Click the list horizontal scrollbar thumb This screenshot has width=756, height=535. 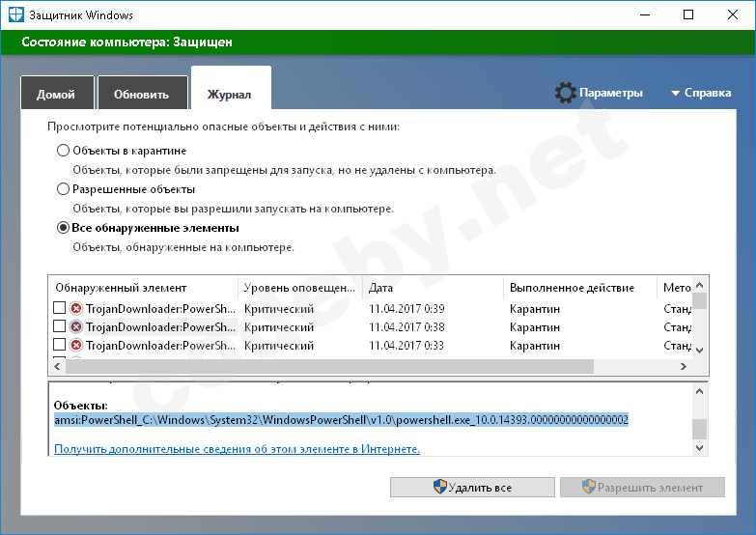(x=329, y=367)
